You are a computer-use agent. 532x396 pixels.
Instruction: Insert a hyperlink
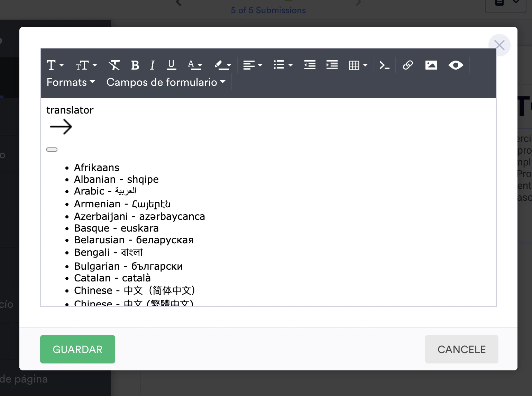pyautogui.click(x=408, y=65)
